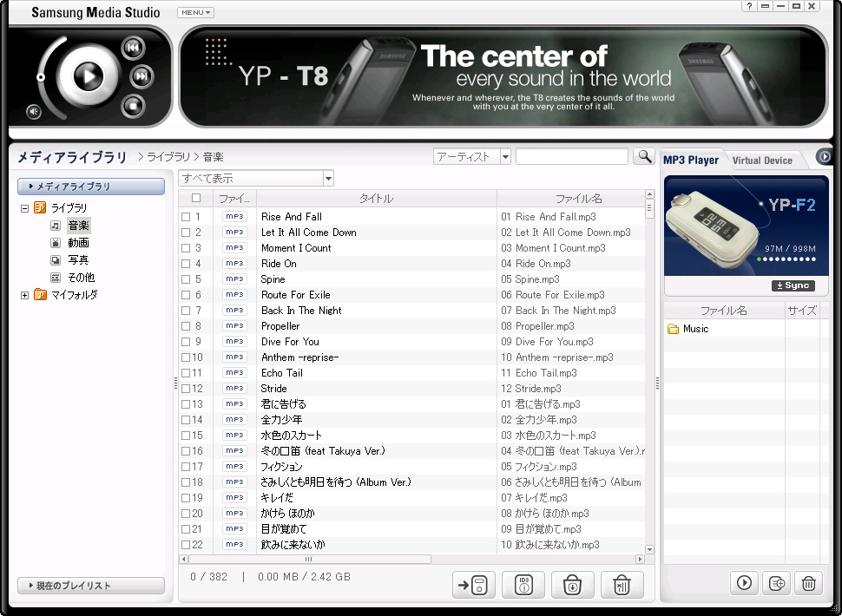Expand the マイフォルダ tree node

(x=24, y=295)
